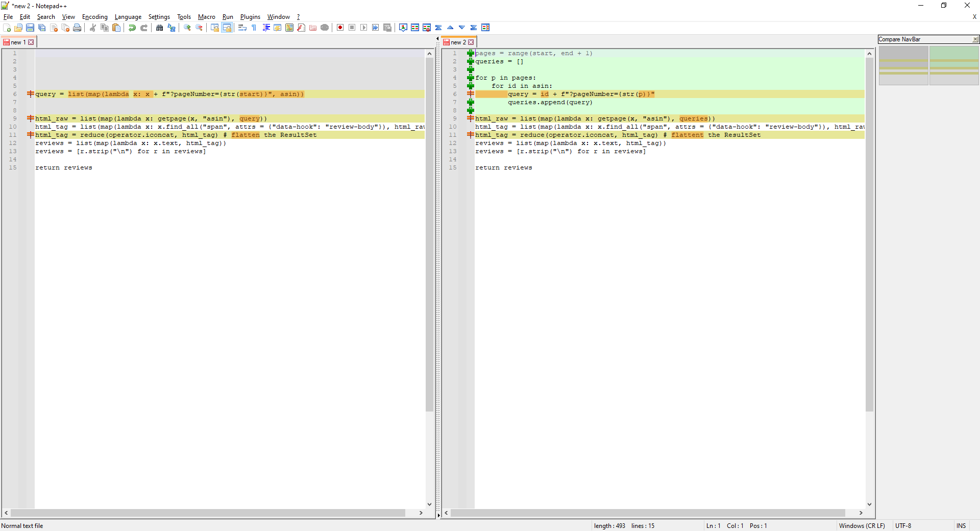The width and height of the screenshot is (980, 531).
Task: Toggle the Compare navigation bar
Action: pyautogui.click(x=485, y=28)
